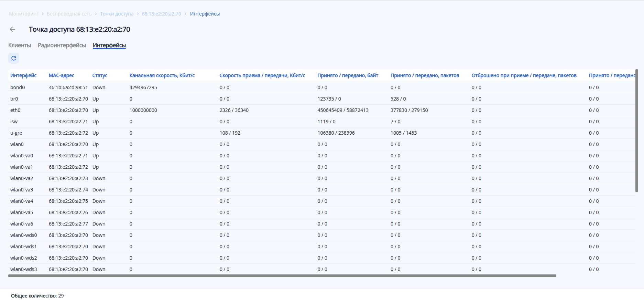Select the wlan0-va5 interface name

click(22, 212)
